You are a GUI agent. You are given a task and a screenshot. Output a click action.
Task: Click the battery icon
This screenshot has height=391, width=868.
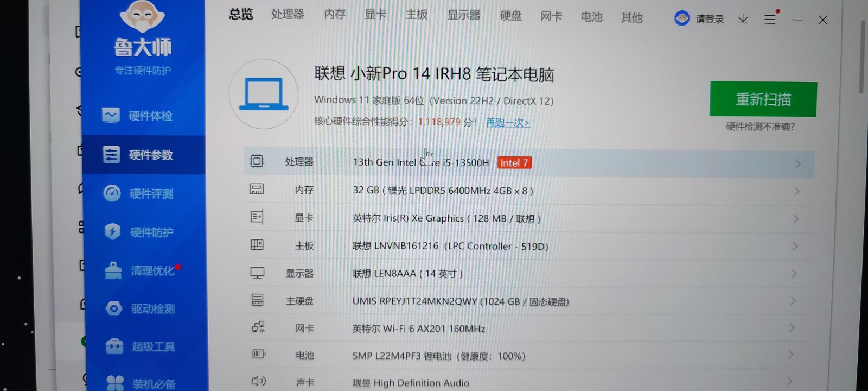259,354
